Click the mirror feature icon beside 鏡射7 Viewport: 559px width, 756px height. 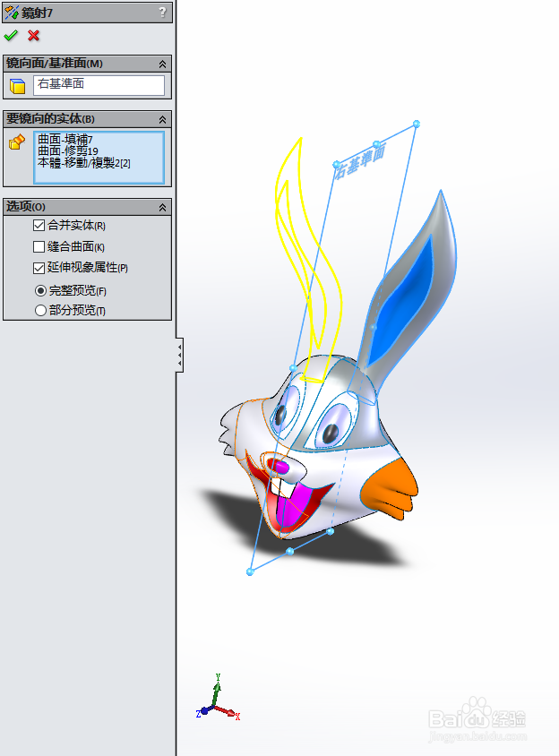12,12
